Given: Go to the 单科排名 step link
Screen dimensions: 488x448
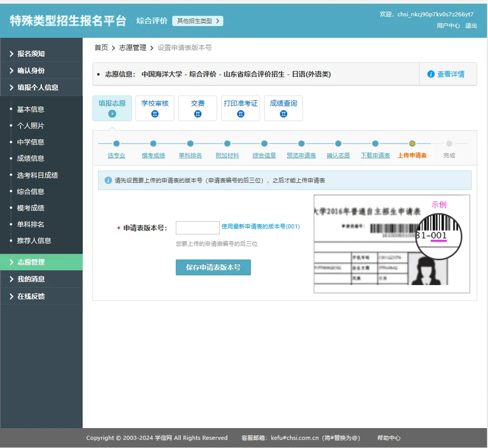Looking at the screenshot, I should pyautogui.click(x=190, y=155).
